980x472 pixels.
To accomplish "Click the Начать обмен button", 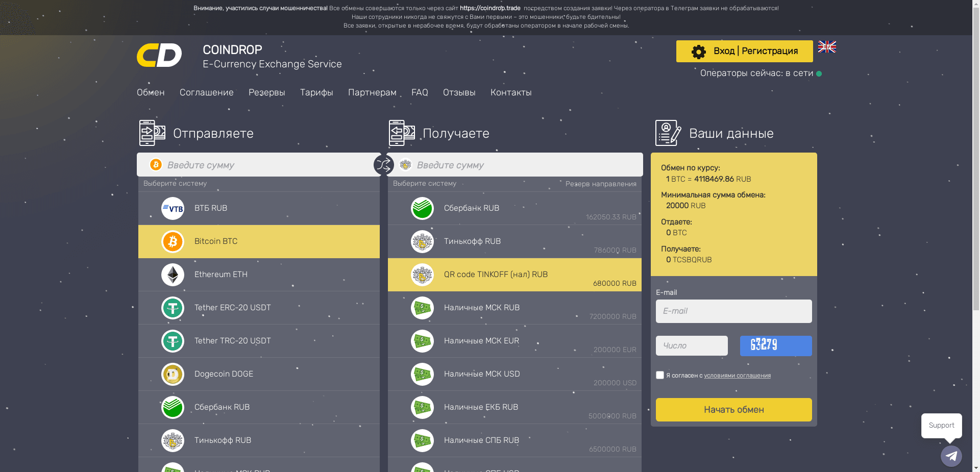I will click(x=733, y=410).
